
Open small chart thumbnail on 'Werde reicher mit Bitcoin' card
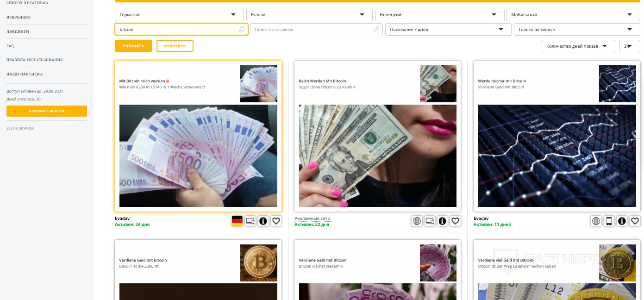[618, 84]
